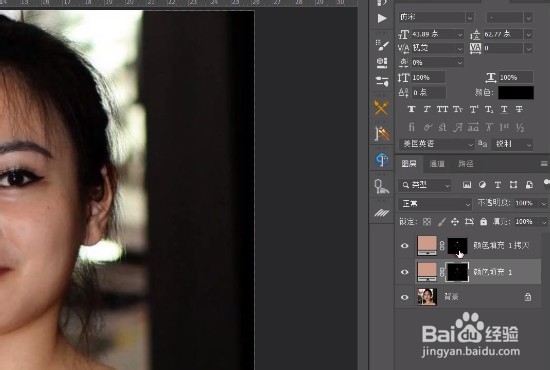
Task: Toggle faux italic text style
Action: point(427,109)
